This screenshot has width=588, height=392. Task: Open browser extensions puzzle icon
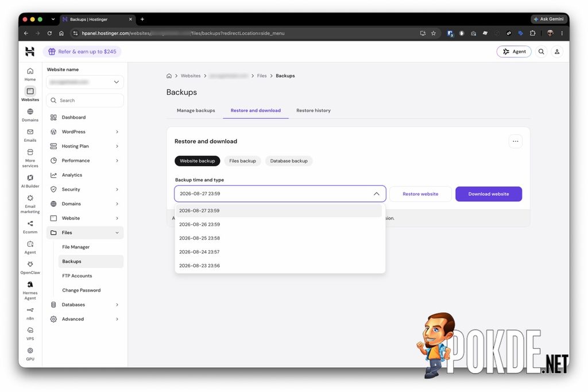(x=532, y=33)
